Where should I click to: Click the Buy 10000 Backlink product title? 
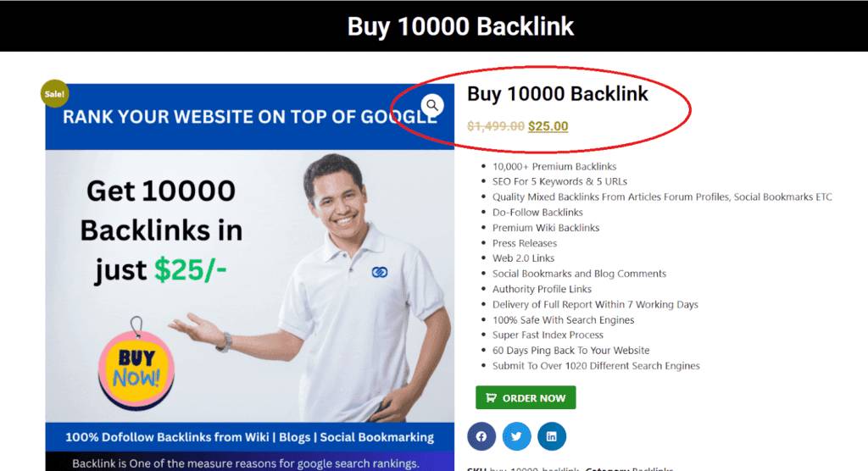[x=558, y=93]
